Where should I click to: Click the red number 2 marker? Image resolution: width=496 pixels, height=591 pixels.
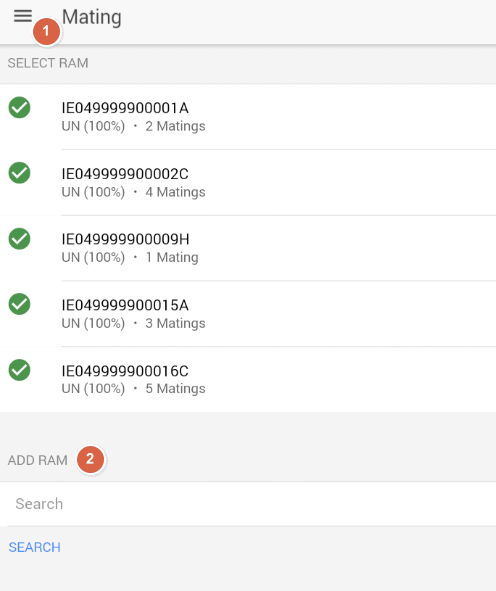(90, 459)
